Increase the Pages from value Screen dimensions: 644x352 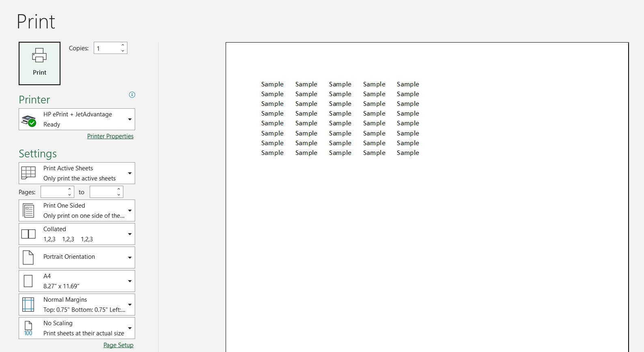point(70,189)
